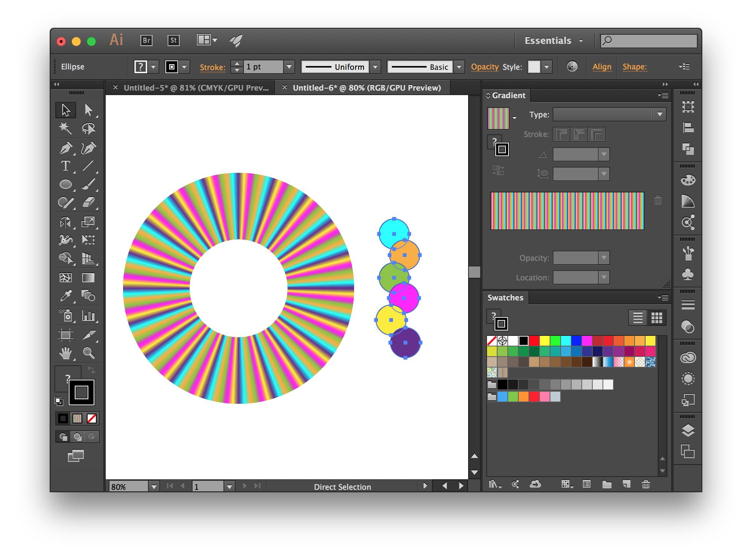Select the Ellipse tool
The height and width of the screenshot is (560, 752).
(x=66, y=184)
